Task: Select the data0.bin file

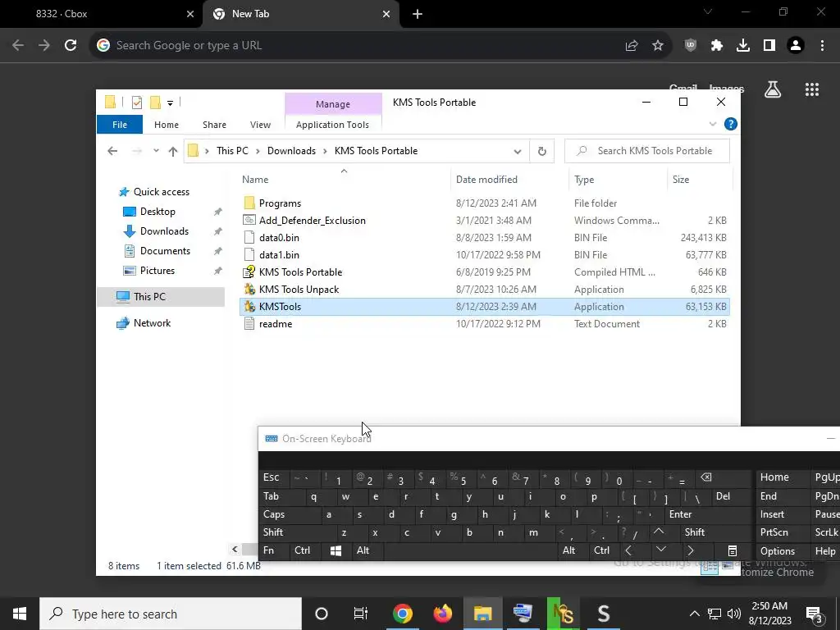Action: (484, 237)
